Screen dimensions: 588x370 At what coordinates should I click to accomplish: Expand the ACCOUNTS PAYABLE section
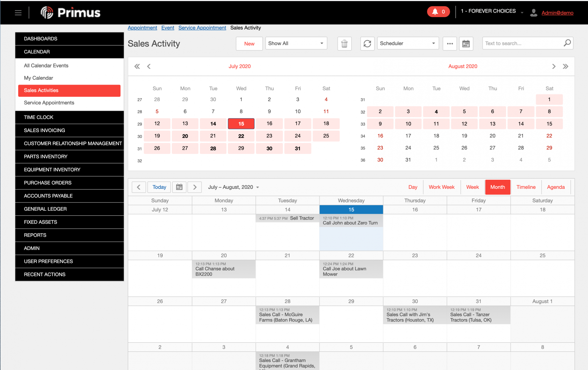click(70, 196)
